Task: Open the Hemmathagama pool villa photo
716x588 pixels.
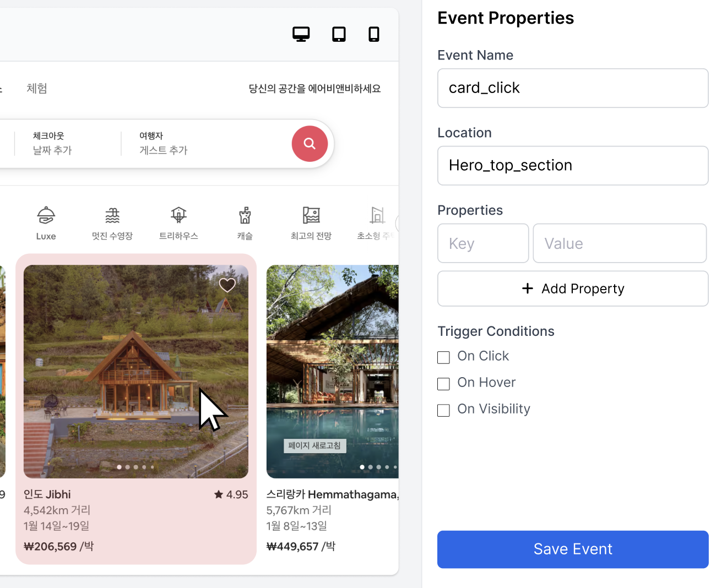Action: point(333,372)
